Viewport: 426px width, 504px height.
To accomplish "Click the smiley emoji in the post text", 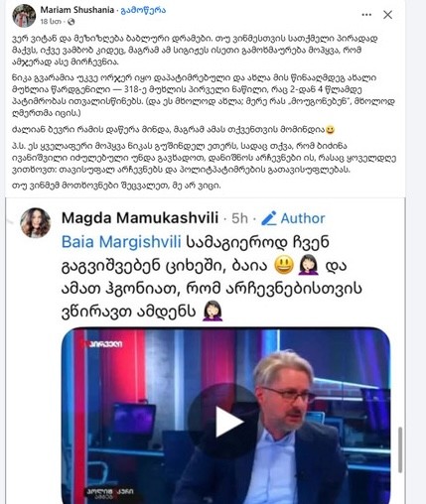I will (x=330, y=130).
